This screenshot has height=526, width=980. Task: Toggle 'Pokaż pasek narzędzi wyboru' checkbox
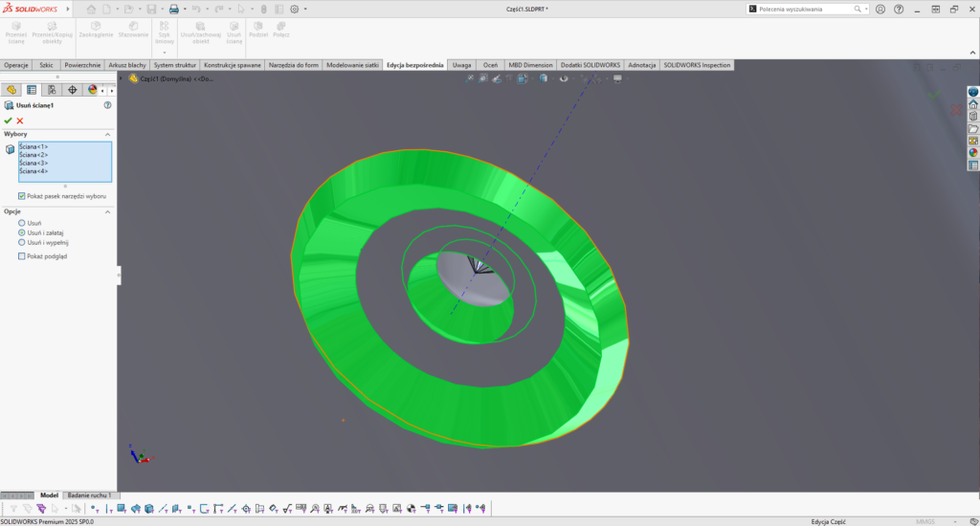22,195
